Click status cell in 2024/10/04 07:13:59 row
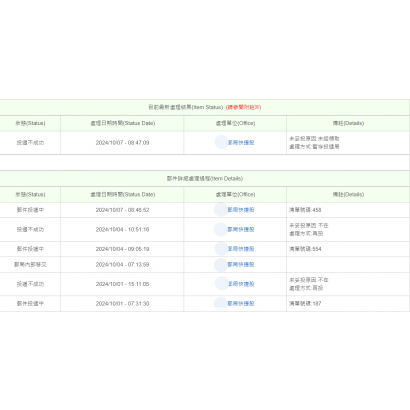Screen dimensions: 410x410 pyautogui.click(x=30, y=265)
